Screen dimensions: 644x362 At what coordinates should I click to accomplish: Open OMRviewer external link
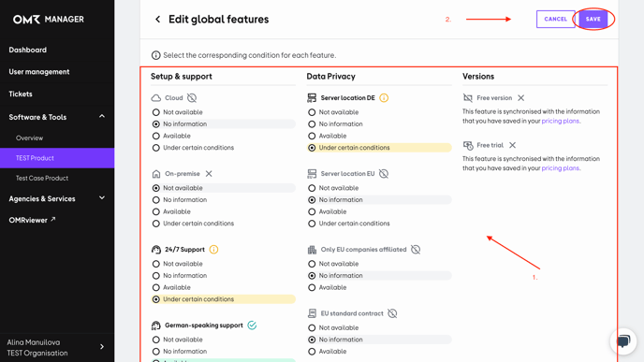(32, 221)
